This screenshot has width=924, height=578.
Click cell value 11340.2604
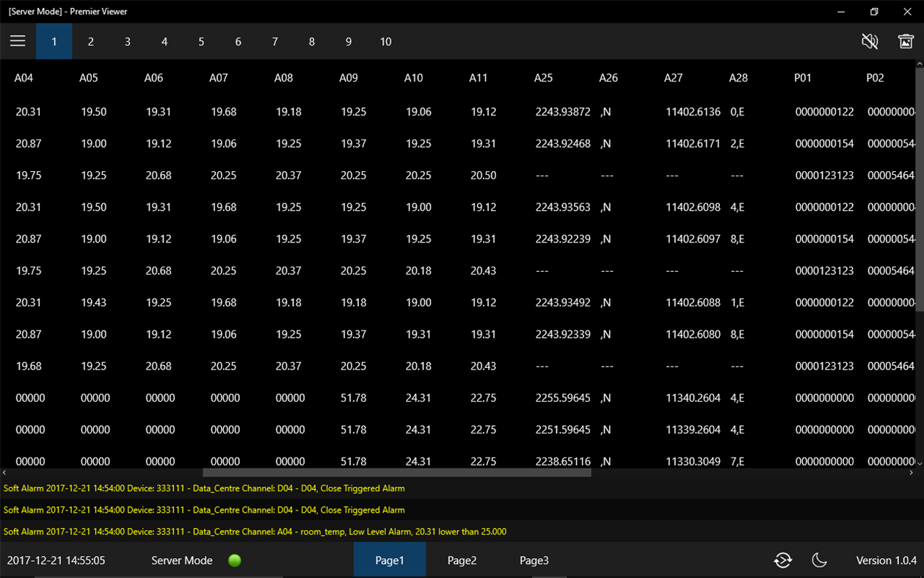[x=693, y=398]
